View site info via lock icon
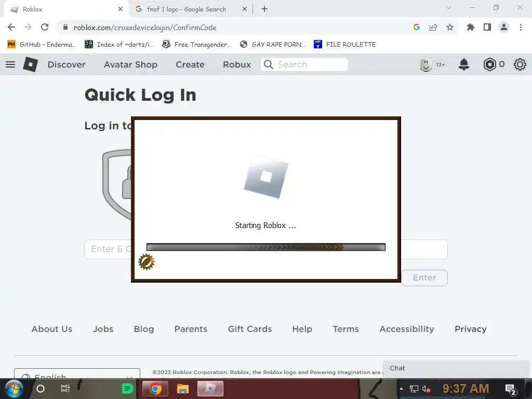Screen dimensions: 532x399 click(x=65, y=27)
